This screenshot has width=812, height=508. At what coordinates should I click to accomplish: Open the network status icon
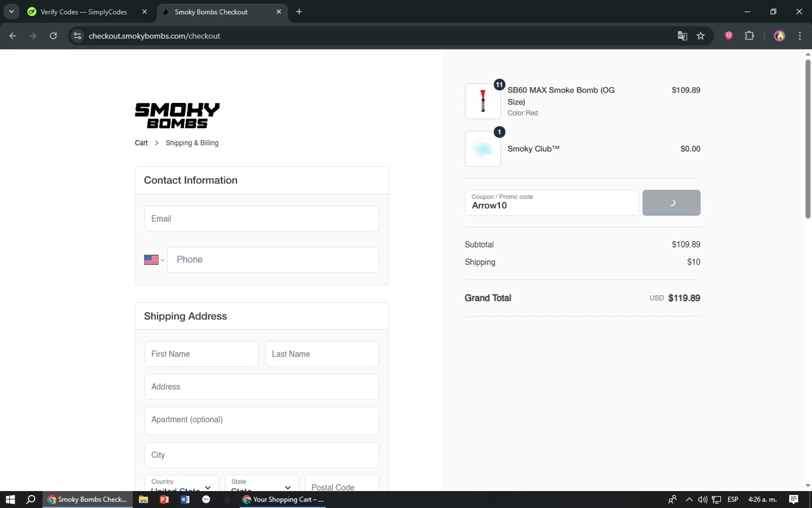[717, 499]
